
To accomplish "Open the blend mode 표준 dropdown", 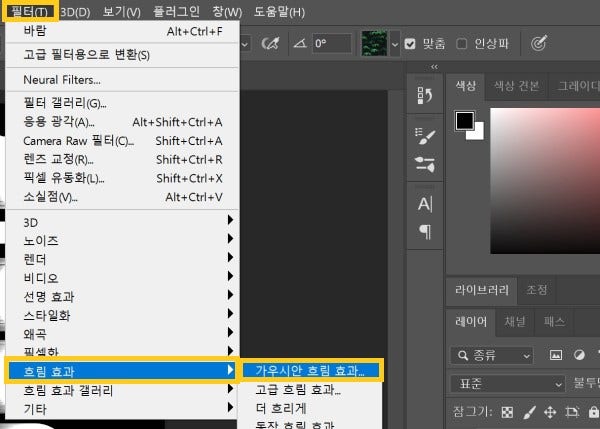I will click(x=507, y=384).
